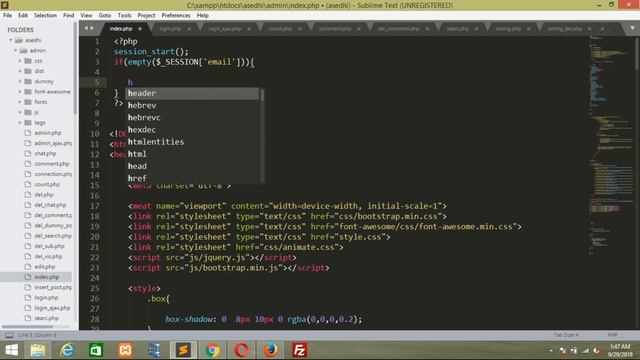Collapse the asedhi root folder

click(11, 40)
